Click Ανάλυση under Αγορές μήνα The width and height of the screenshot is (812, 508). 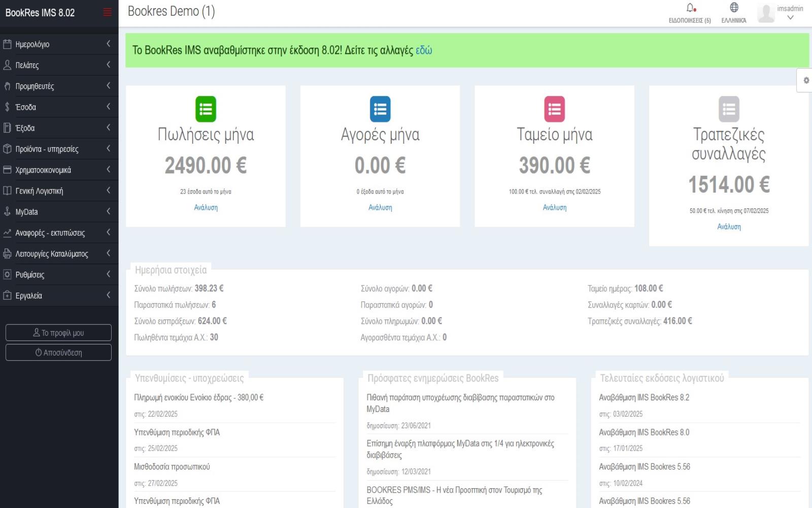coord(380,207)
